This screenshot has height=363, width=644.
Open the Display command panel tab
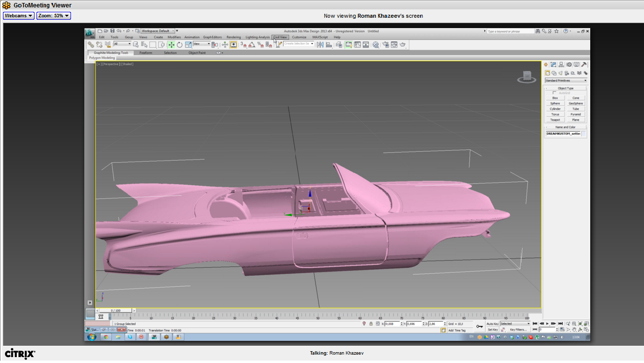[x=576, y=64]
